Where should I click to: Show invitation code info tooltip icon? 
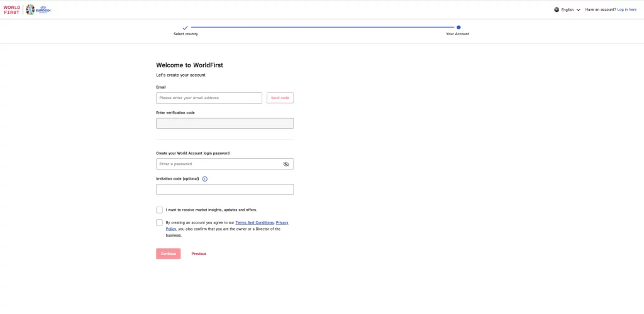[205, 179]
